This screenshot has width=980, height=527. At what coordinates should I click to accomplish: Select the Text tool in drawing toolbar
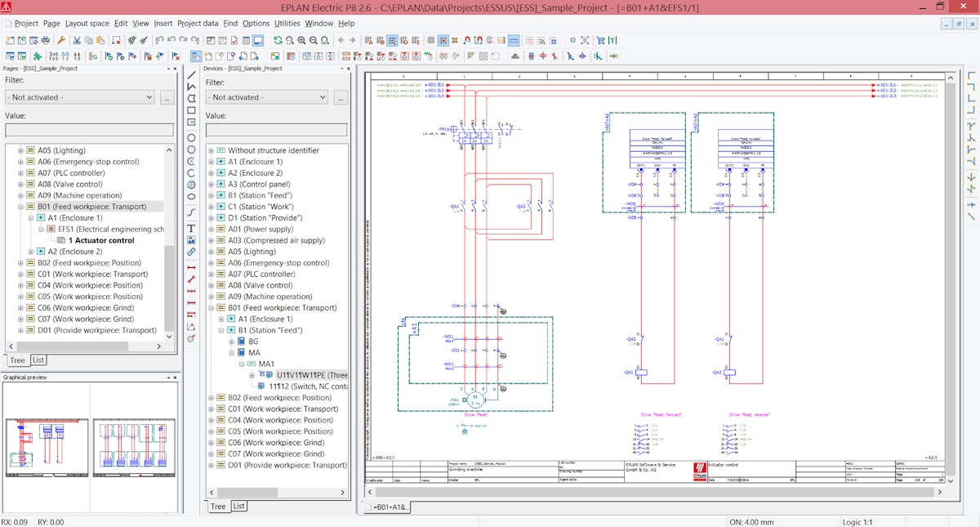[x=192, y=228]
